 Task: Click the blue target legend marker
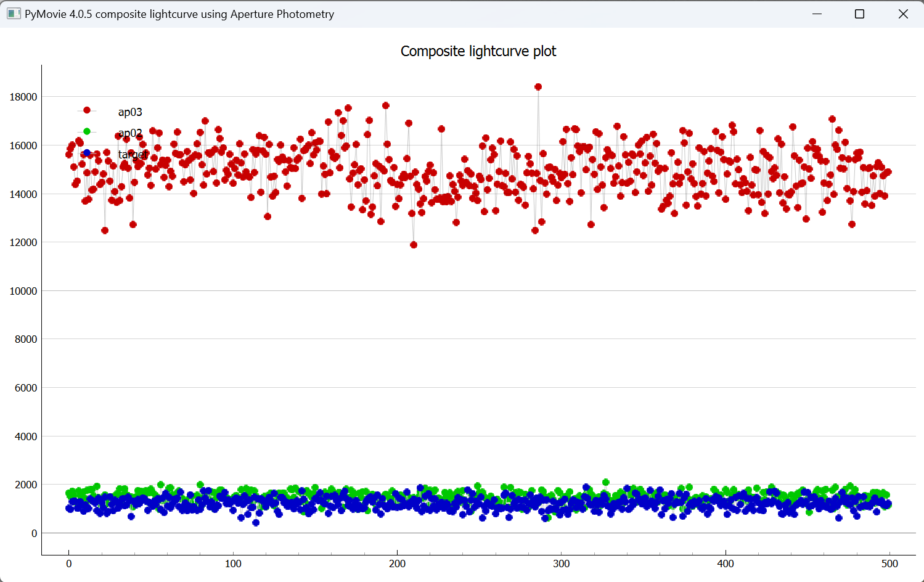(x=87, y=153)
